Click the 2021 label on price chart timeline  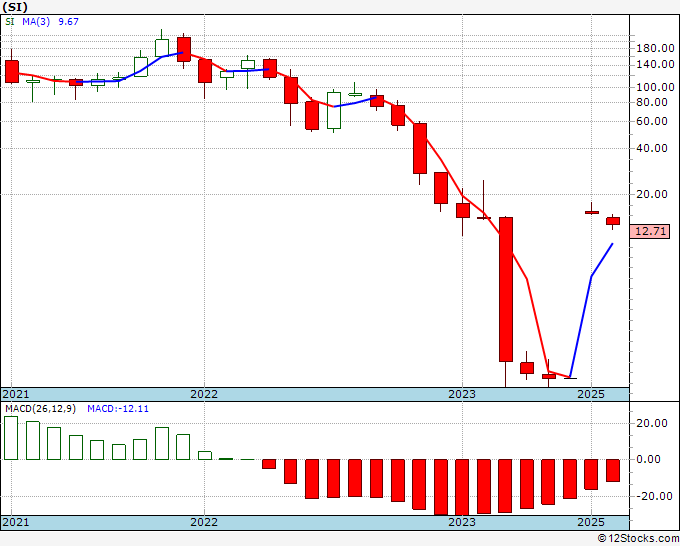pyautogui.click(x=16, y=394)
